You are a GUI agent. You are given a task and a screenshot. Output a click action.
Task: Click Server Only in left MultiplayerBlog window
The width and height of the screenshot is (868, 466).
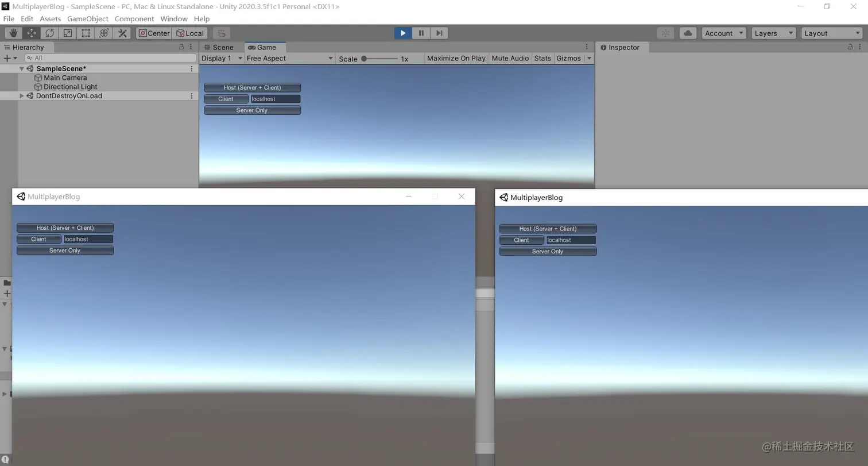65,250
